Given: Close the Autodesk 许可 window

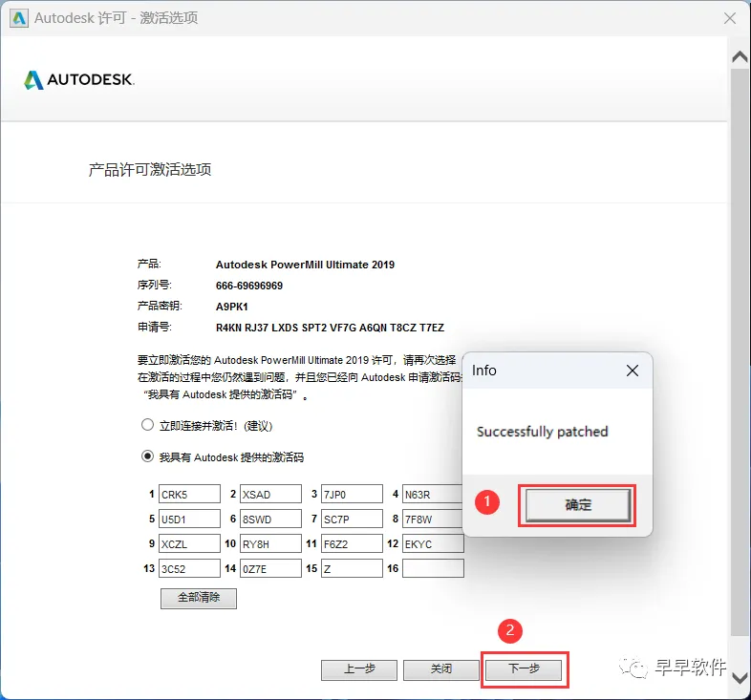Looking at the screenshot, I should click(729, 18).
